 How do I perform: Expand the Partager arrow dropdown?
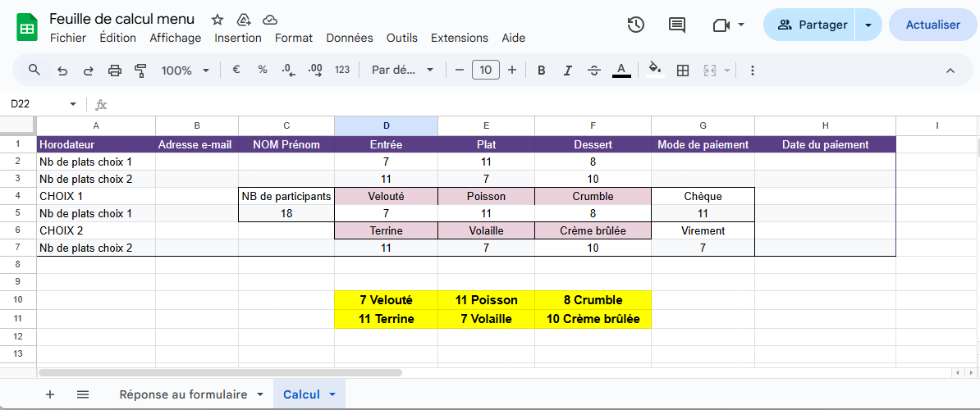pyautogui.click(x=868, y=25)
